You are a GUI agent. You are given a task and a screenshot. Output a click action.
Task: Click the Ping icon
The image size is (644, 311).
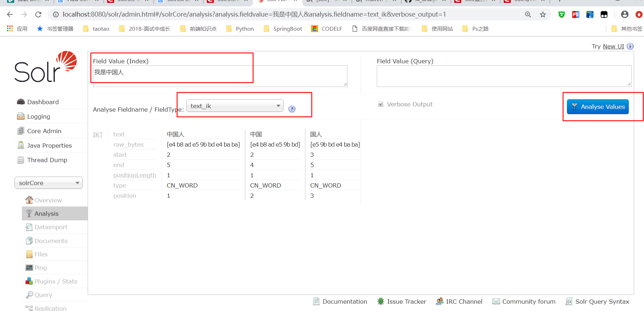pyautogui.click(x=29, y=267)
